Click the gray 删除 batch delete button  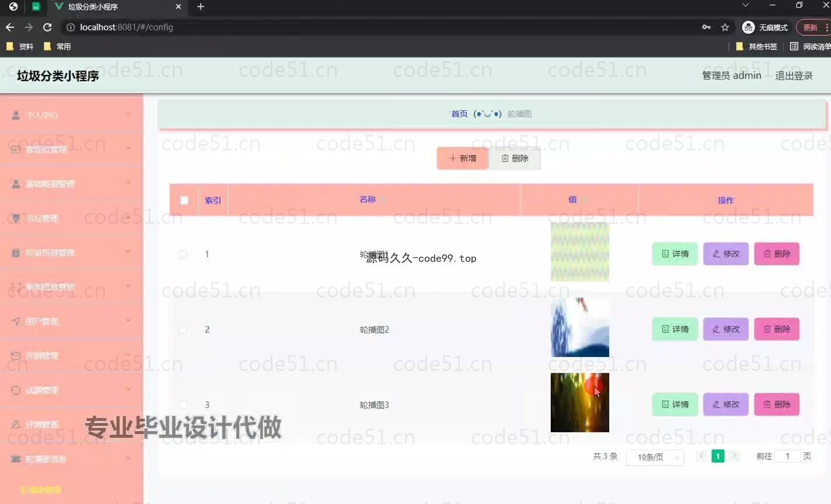[515, 158]
